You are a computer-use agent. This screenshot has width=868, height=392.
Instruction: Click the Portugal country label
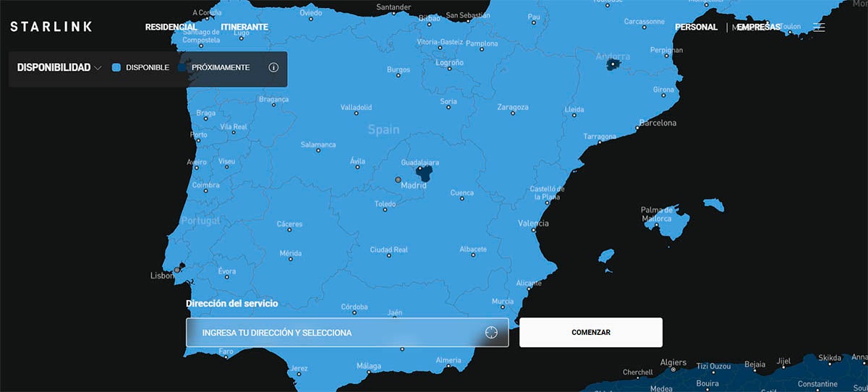[x=200, y=221]
